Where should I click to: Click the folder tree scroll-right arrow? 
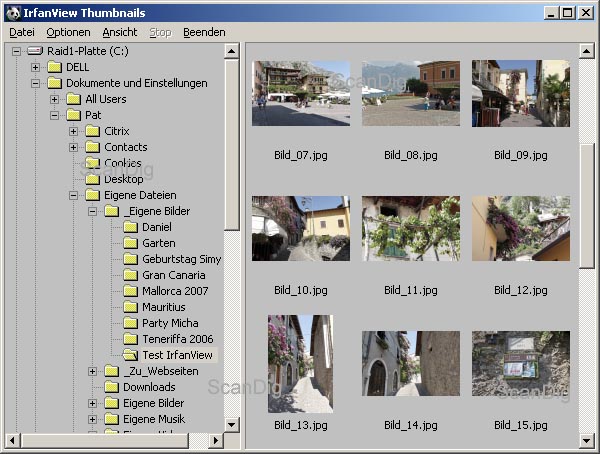tap(216, 440)
